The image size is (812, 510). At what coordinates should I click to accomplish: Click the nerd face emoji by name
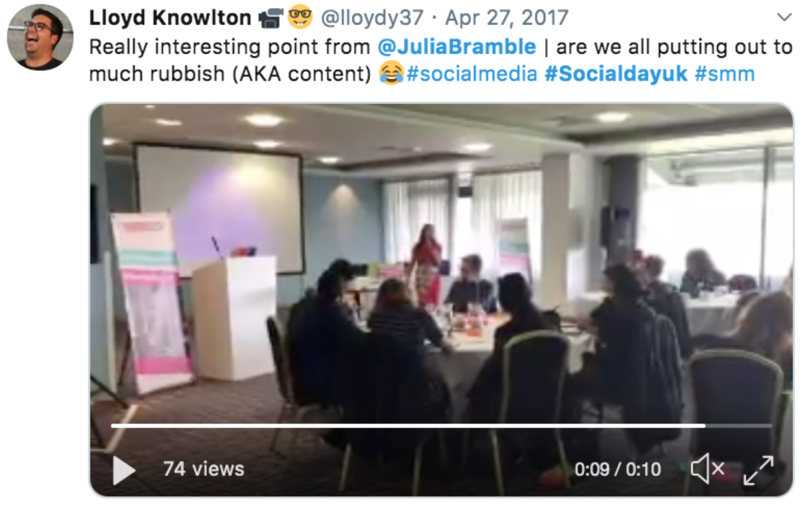(300, 17)
